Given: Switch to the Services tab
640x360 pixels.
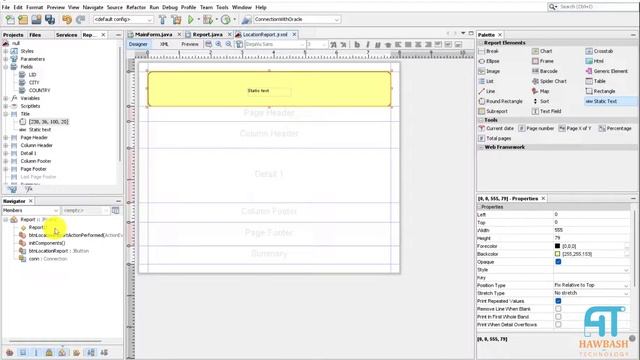Looking at the screenshot, I should 67,35.
